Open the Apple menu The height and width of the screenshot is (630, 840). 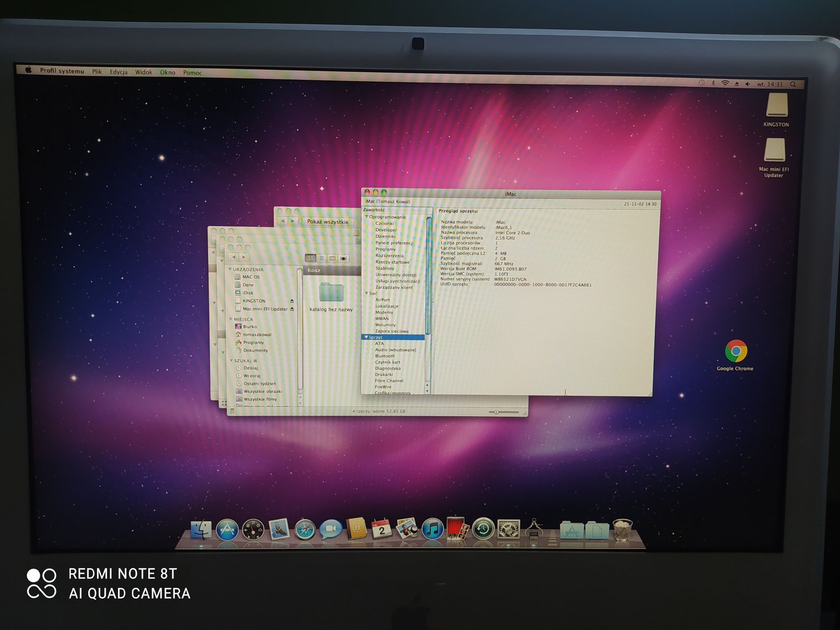click(29, 70)
